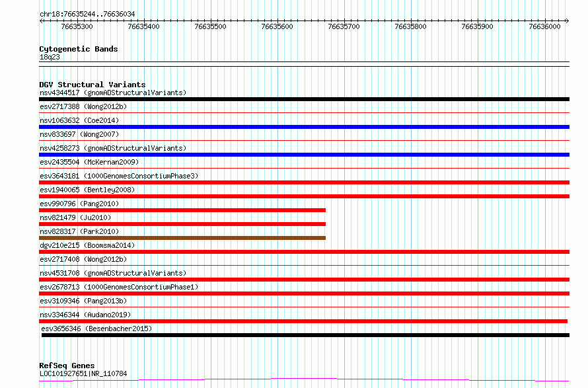Select ruler position 76635700
The image size is (588, 388).
pyautogui.click(x=344, y=26)
